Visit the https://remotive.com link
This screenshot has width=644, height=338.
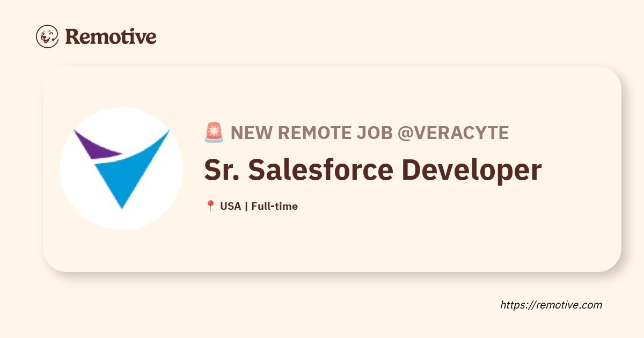pos(551,305)
